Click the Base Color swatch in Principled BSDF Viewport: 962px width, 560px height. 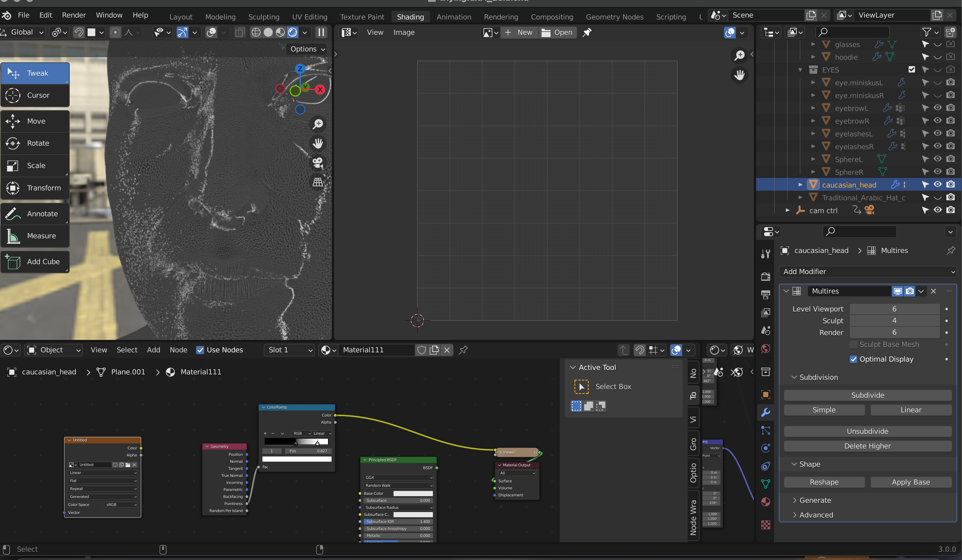413,493
